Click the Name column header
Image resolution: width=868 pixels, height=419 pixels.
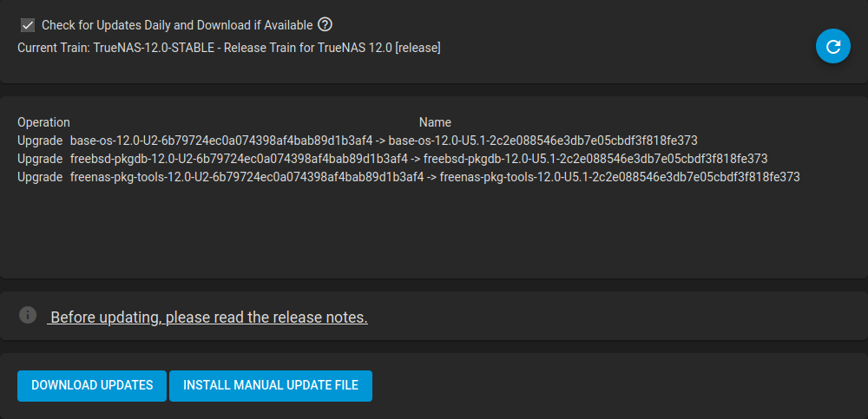tap(435, 122)
